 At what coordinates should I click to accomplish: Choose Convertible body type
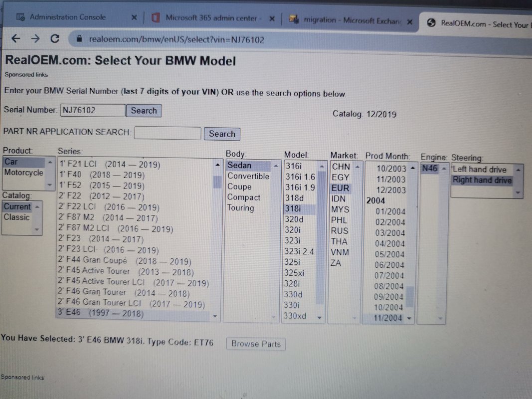click(248, 176)
